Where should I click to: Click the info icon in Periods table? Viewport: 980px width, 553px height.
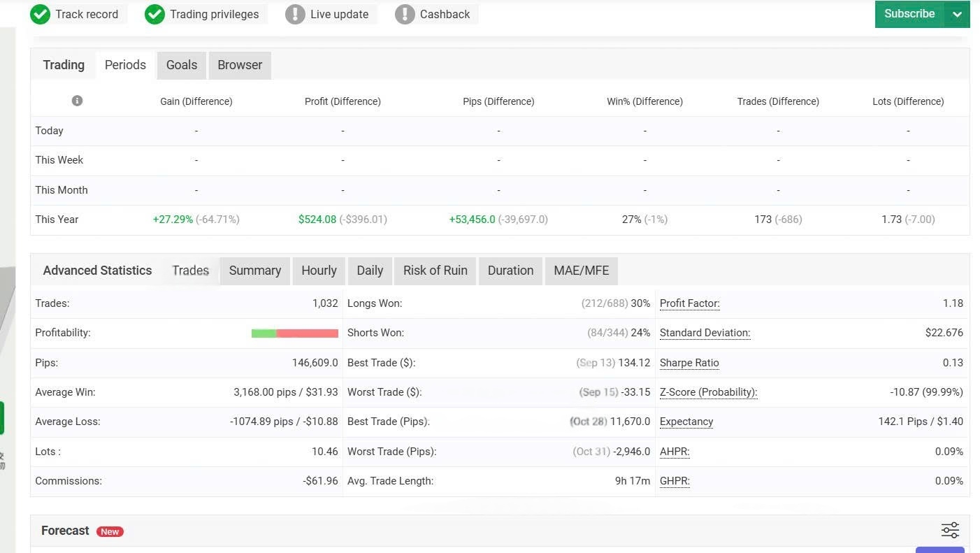(x=78, y=101)
